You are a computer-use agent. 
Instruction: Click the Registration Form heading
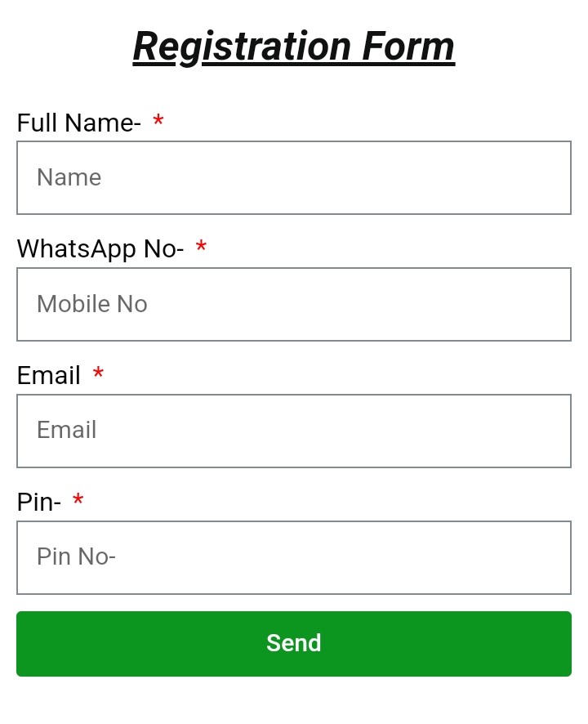point(294,47)
